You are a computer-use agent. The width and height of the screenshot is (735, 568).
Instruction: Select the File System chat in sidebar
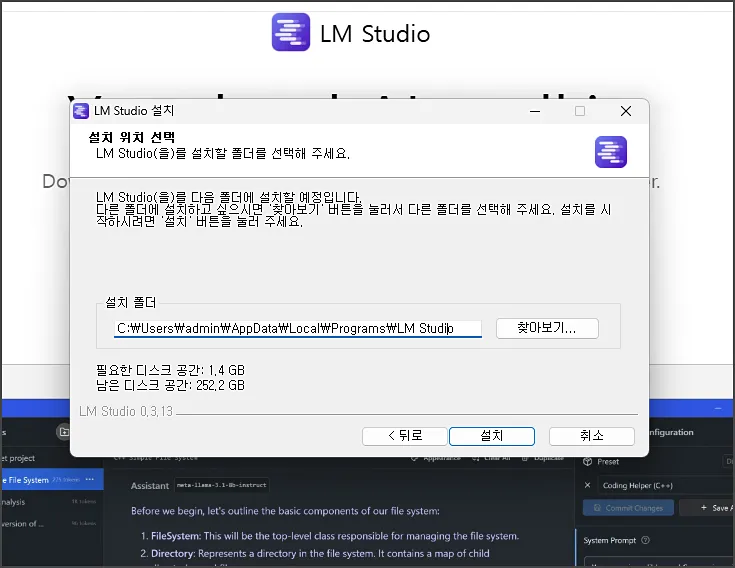52,480
